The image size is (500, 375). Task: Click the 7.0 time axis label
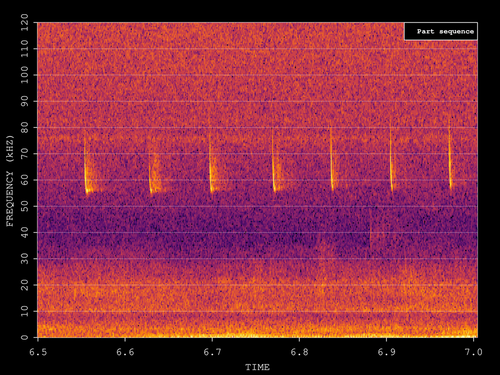tap(474, 352)
